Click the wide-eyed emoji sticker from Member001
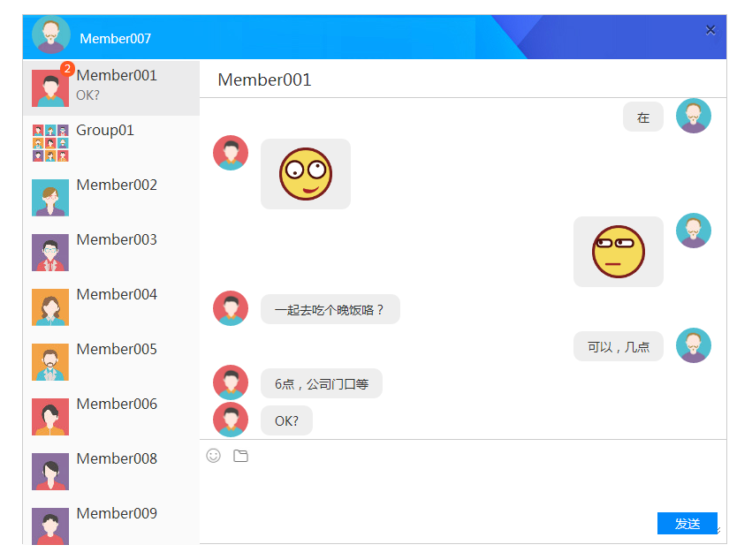Viewport: 752px width, 560px height. pyautogui.click(x=305, y=173)
